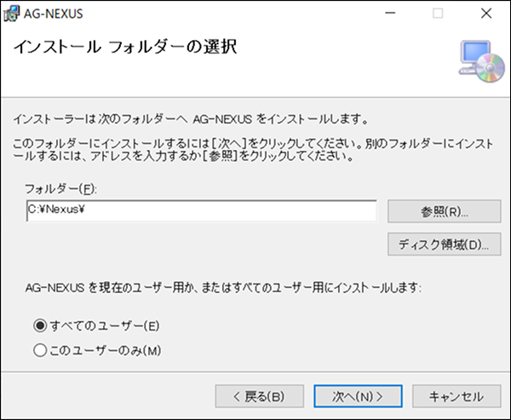The width and height of the screenshot is (511, 420).
Task: Proceed with the 次へ(N) button
Action: (x=358, y=396)
